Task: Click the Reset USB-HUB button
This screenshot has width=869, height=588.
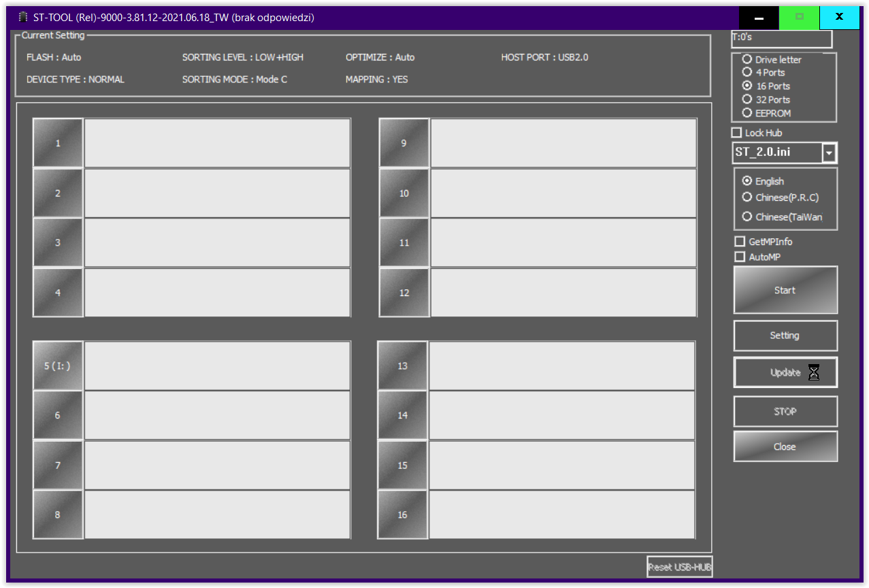Action: (680, 567)
